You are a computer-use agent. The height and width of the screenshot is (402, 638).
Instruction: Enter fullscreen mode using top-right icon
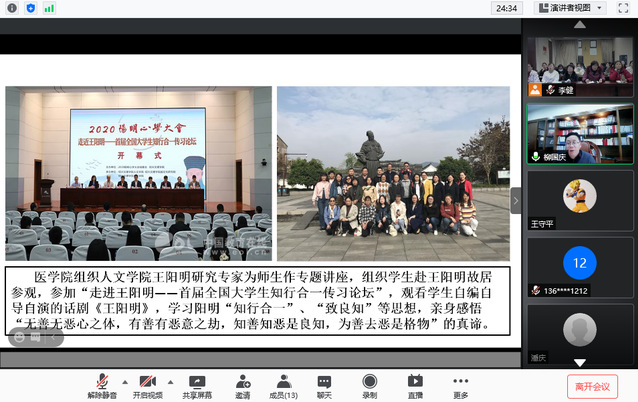pyautogui.click(x=625, y=8)
